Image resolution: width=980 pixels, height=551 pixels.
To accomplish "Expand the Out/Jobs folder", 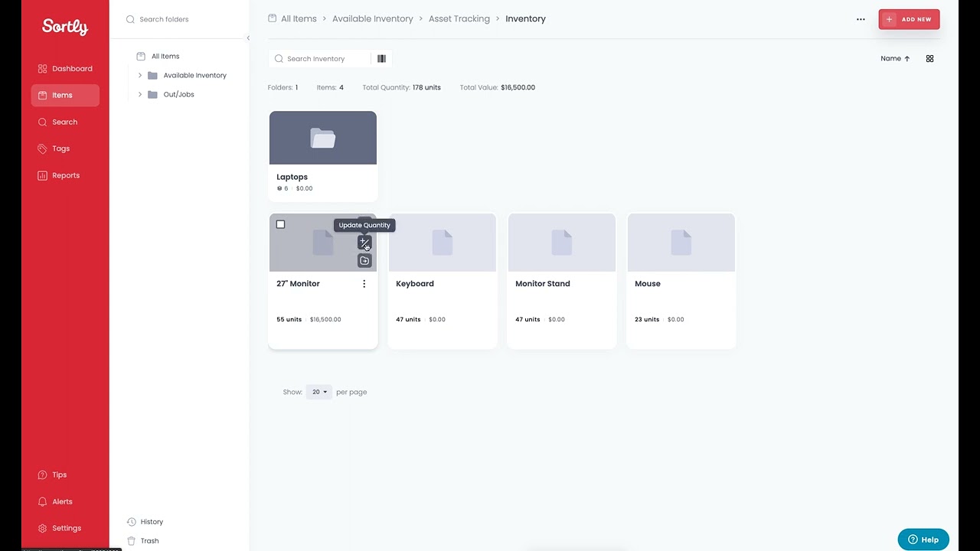I will click(139, 94).
